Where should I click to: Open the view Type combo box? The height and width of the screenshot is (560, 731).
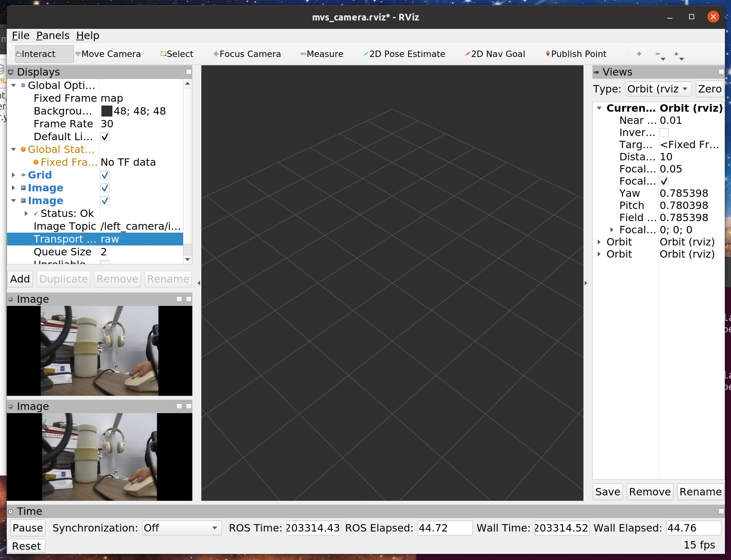(658, 89)
